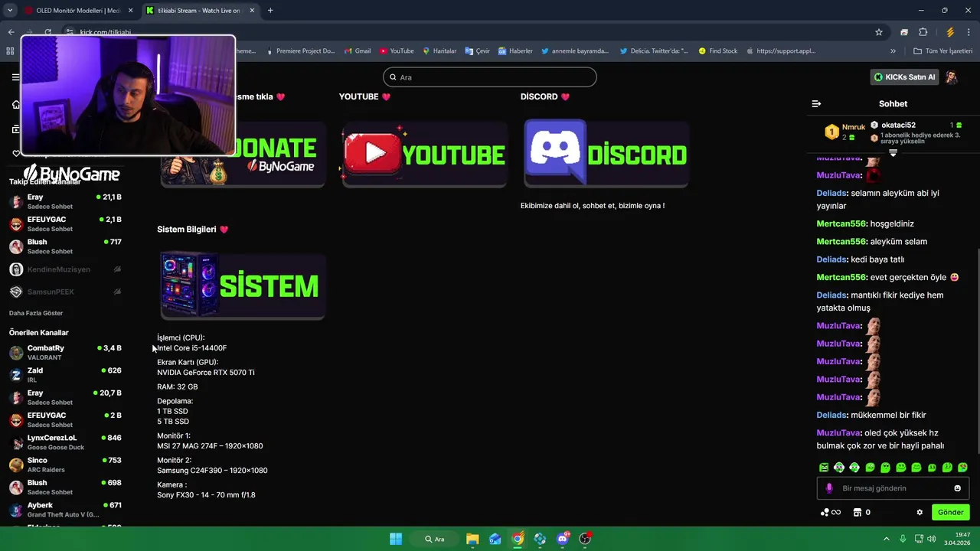Click the microphone icon in system tray
980x551 pixels.
click(903, 539)
